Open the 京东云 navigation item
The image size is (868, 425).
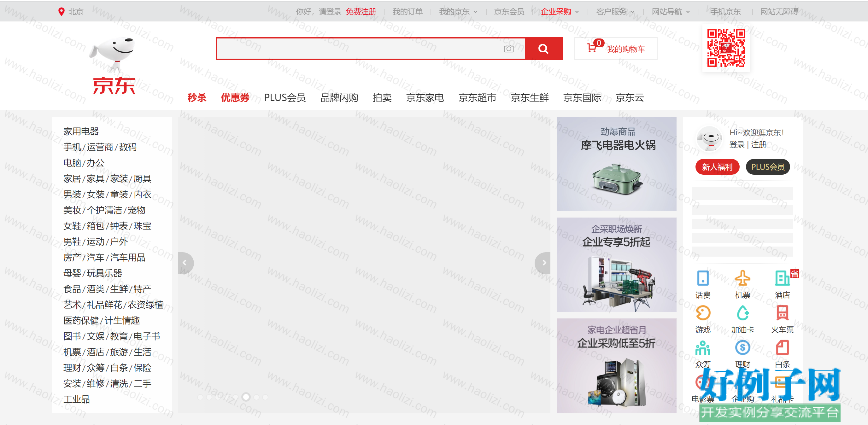click(630, 98)
